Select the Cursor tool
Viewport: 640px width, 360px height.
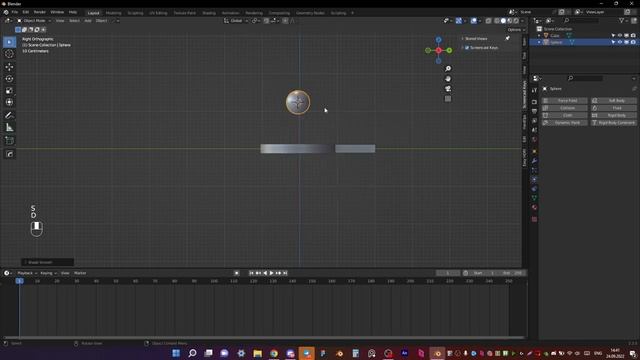tap(9, 54)
